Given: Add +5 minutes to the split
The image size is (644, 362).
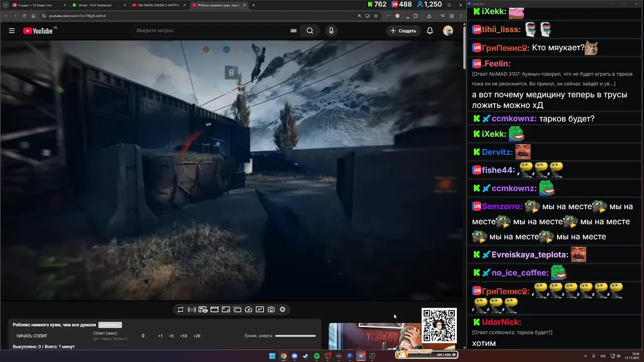Looking at the screenshot, I should point(171,336).
